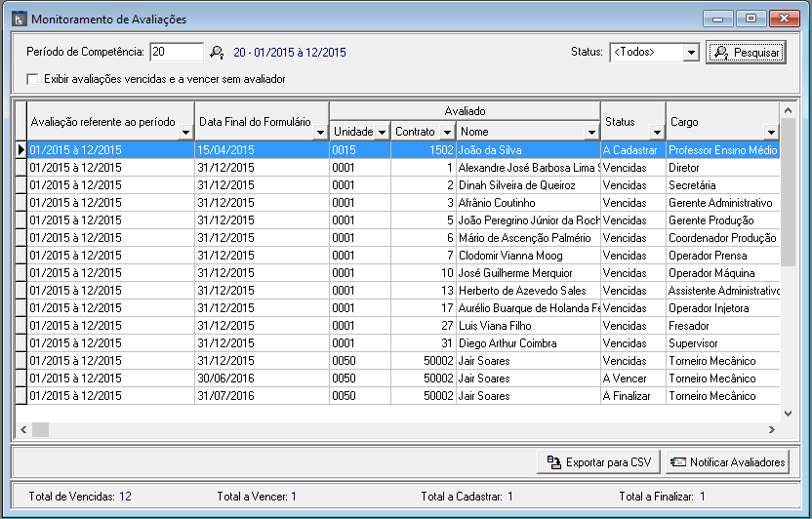This screenshot has width=812, height=519.
Task: Open the Status dropdown list
Action: [x=691, y=52]
